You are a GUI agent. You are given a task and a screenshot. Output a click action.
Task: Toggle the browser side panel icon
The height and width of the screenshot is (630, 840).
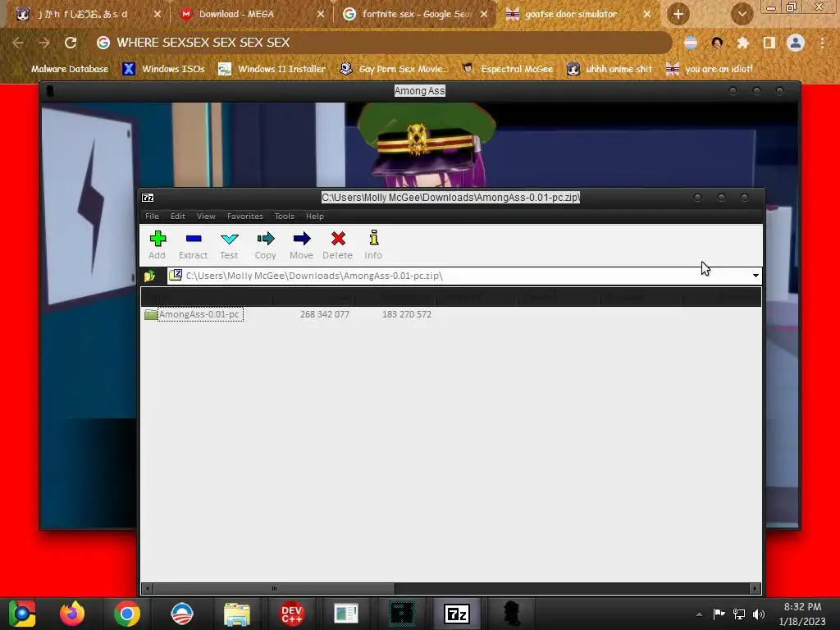pos(769,43)
